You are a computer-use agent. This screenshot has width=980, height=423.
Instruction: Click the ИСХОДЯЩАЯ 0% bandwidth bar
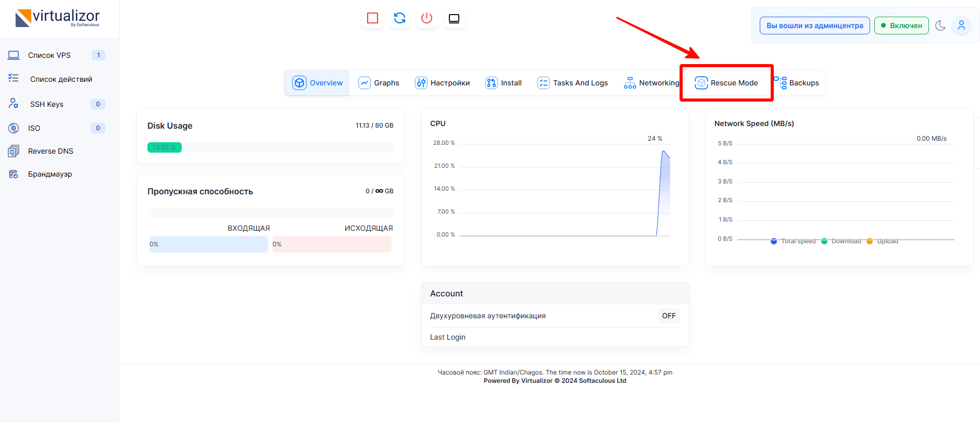pos(332,244)
